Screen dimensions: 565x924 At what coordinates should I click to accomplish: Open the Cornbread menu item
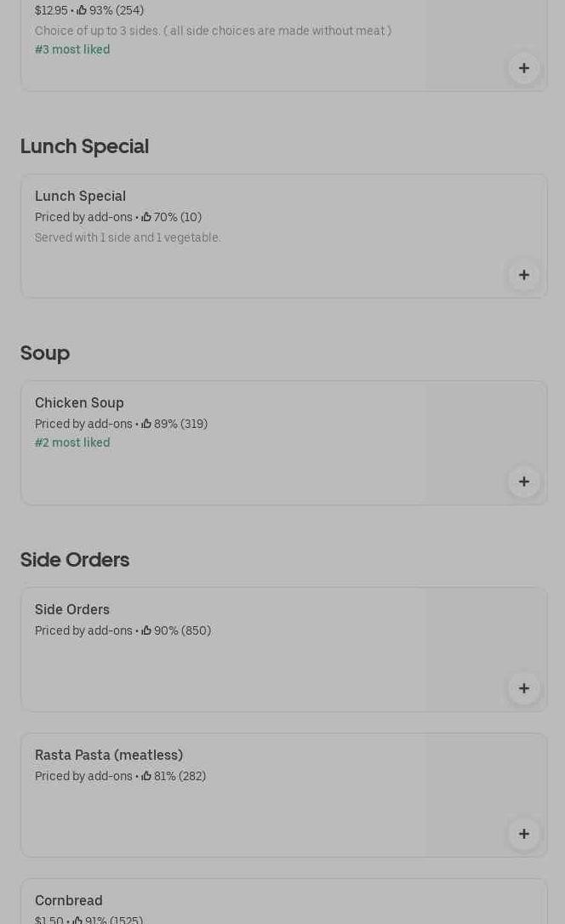point(69,900)
